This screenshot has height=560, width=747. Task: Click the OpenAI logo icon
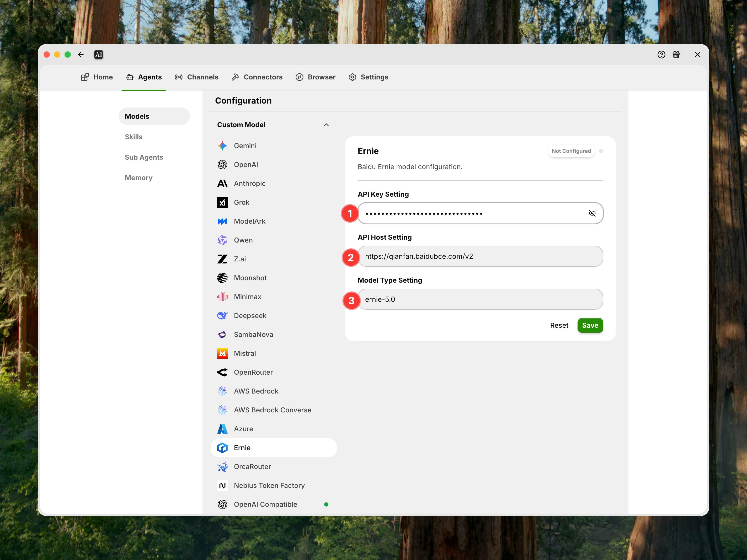pos(222,165)
